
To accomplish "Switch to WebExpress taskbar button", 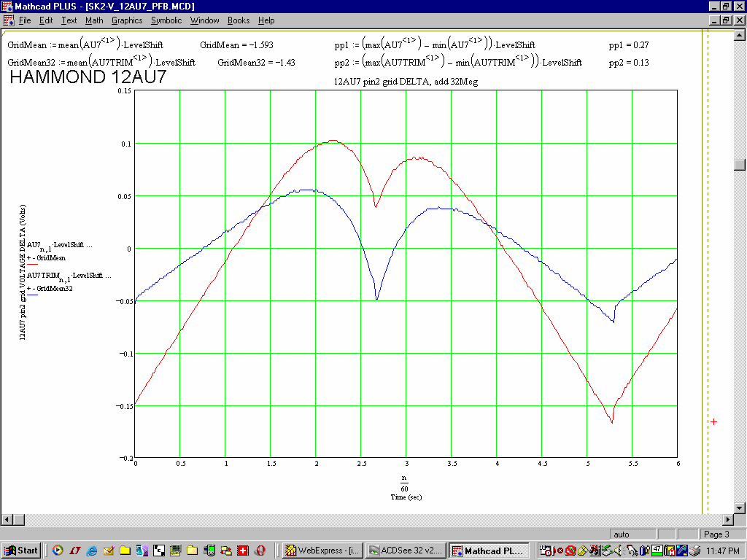I will pos(322,551).
